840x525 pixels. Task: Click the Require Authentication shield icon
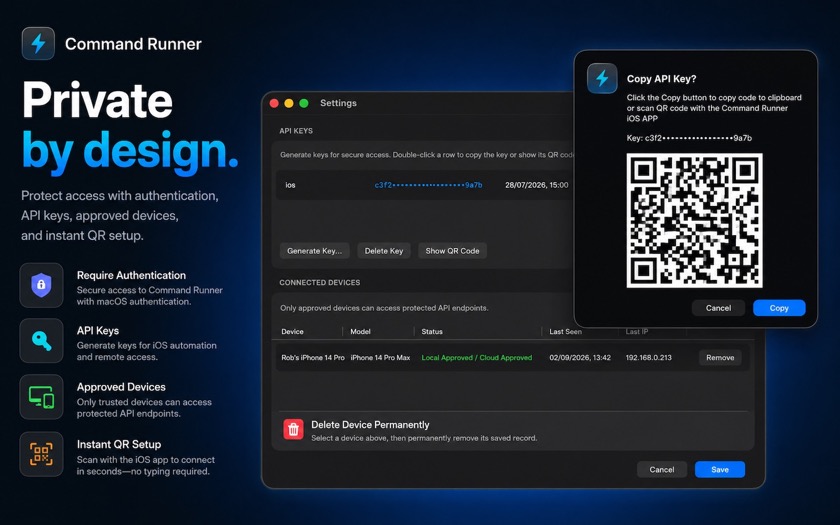(41, 285)
